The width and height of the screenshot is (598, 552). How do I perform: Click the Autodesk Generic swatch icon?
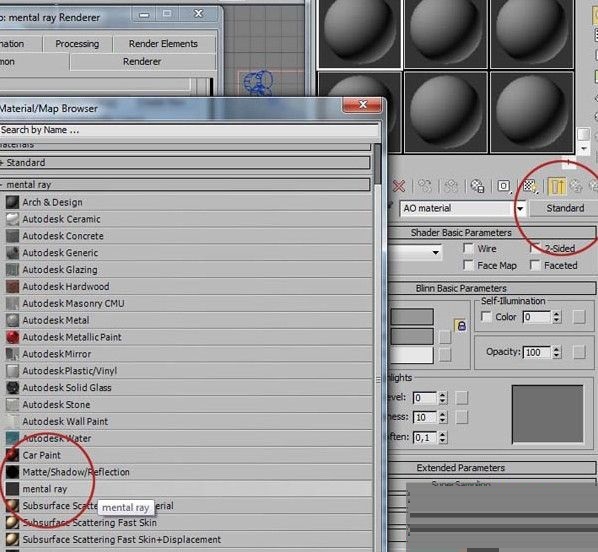12,253
